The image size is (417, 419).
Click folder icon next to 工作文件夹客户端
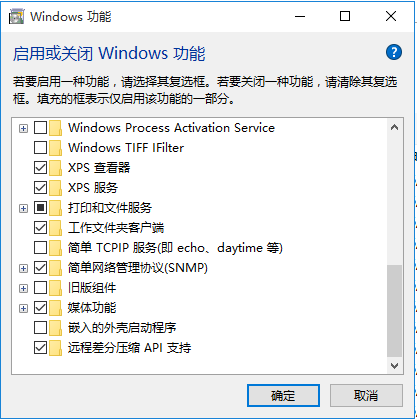tap(55, 228)
